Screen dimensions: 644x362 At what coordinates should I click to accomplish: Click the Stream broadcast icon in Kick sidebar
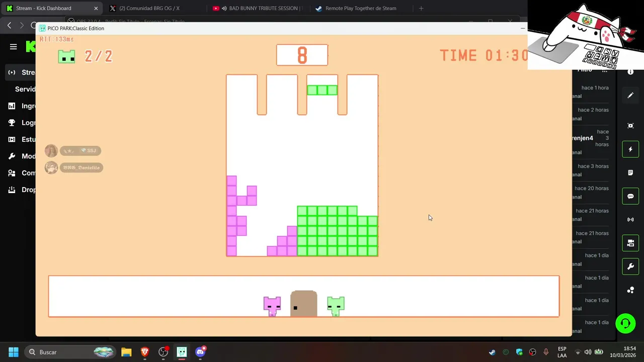(x=12, y=72)
